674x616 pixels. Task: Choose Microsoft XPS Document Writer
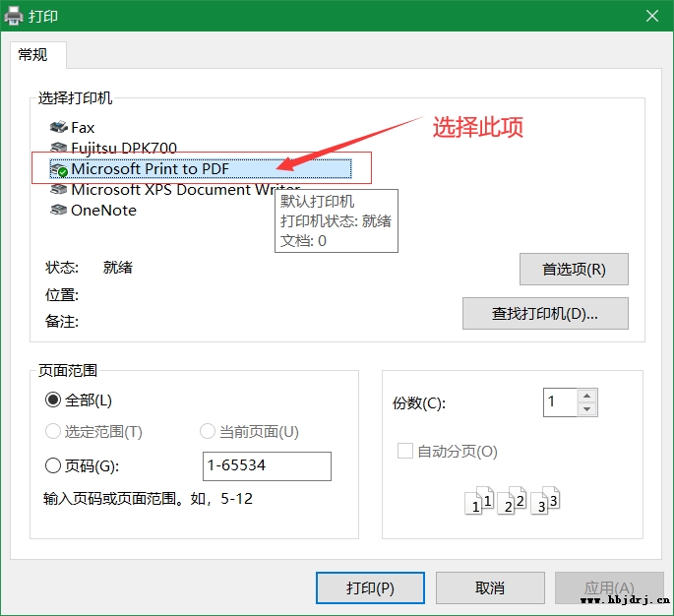[185, 190]
